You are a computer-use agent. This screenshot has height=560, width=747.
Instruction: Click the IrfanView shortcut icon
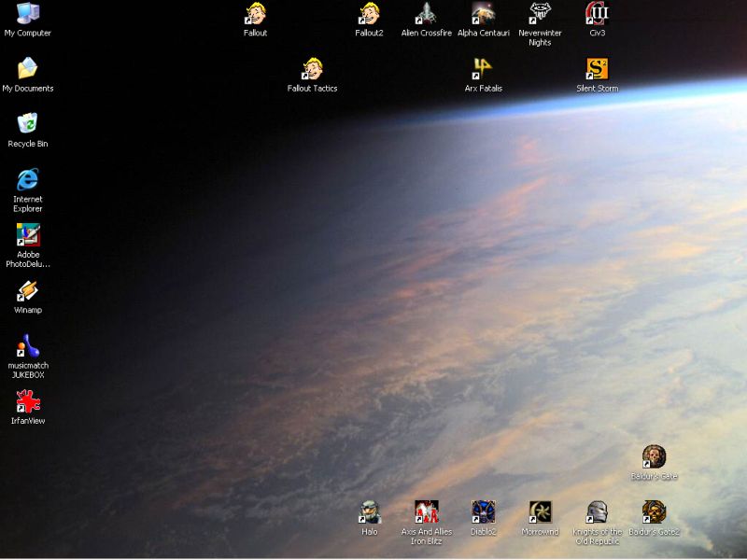28,401
